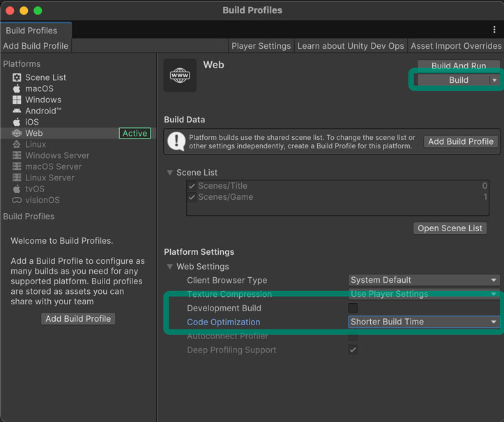Toggle the Autoconnect Profiler checkbox

(353, 336)
